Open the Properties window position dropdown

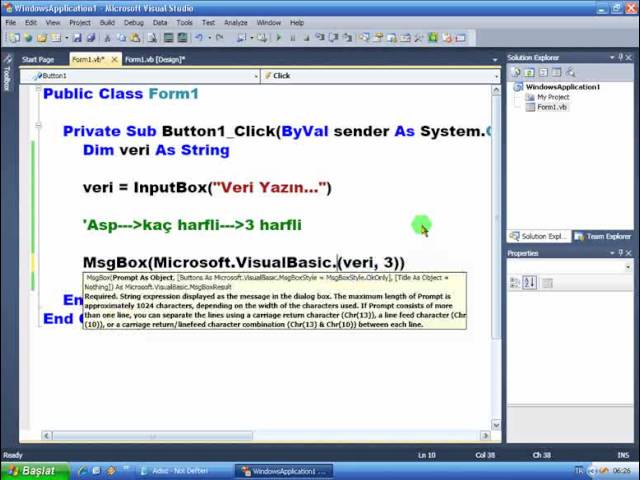[612, 253]
